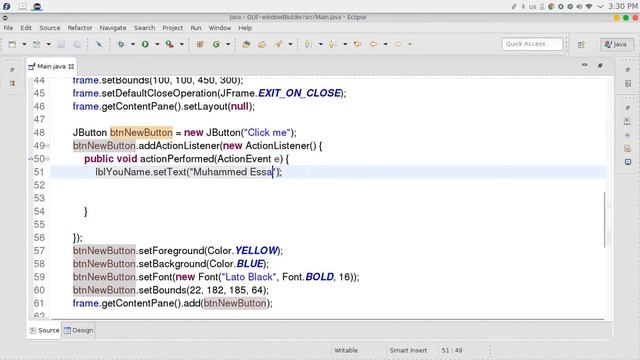Click the Writable status entry
The width and height of the screenshot is (640, 360).
coord(346,350)
